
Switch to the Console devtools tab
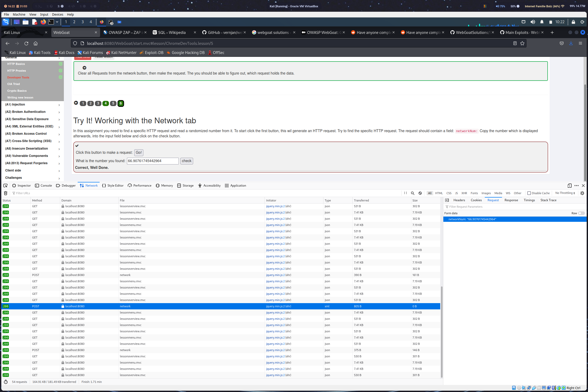point(44,186)
